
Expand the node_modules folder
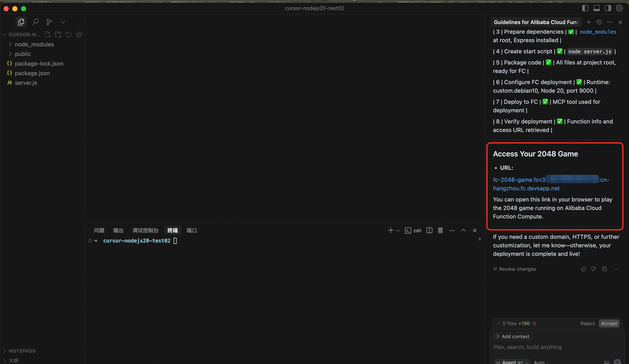[x=34, y=44]
